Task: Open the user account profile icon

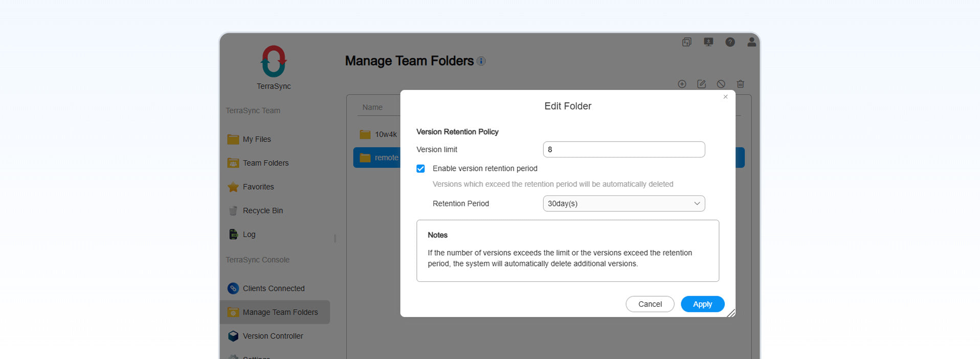Action: point(751,42)
